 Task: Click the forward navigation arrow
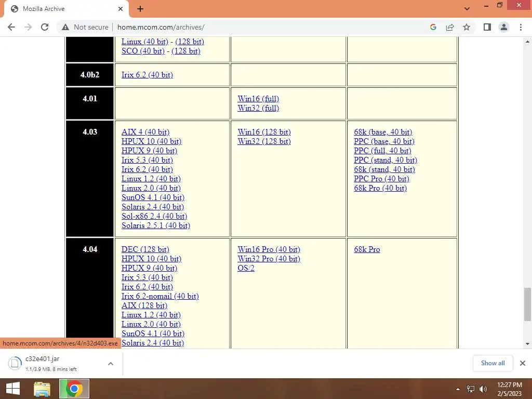[x=28, y=27]
